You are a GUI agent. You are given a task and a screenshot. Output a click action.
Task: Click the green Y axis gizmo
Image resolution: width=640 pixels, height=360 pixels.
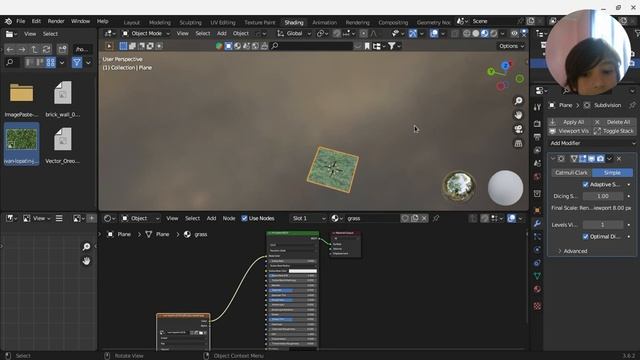coord(491,72)
